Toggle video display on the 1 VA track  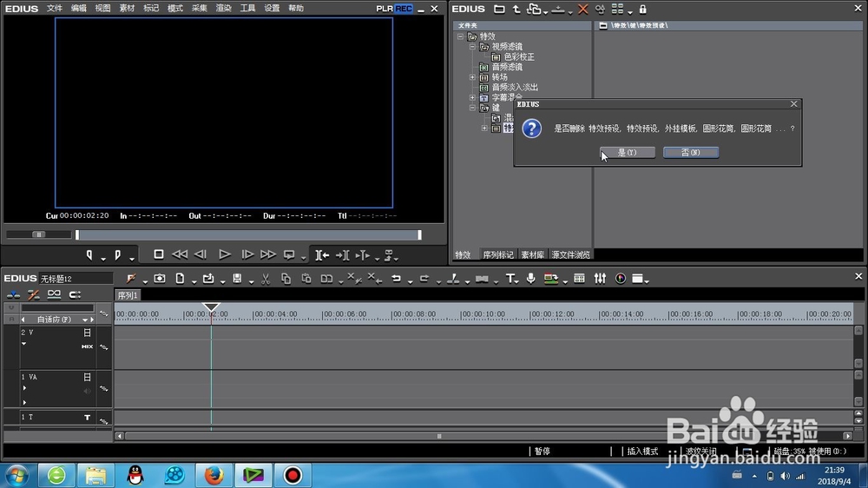87,377
